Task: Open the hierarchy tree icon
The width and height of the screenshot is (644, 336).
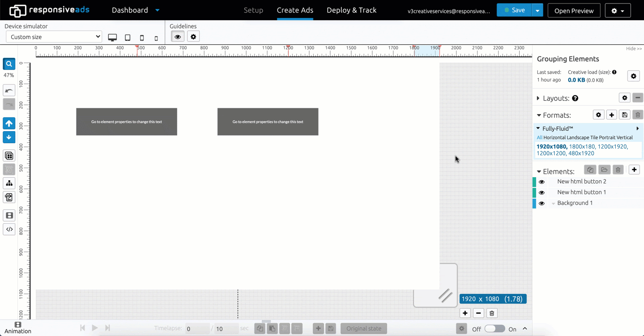Action: (x=9, y=183)
